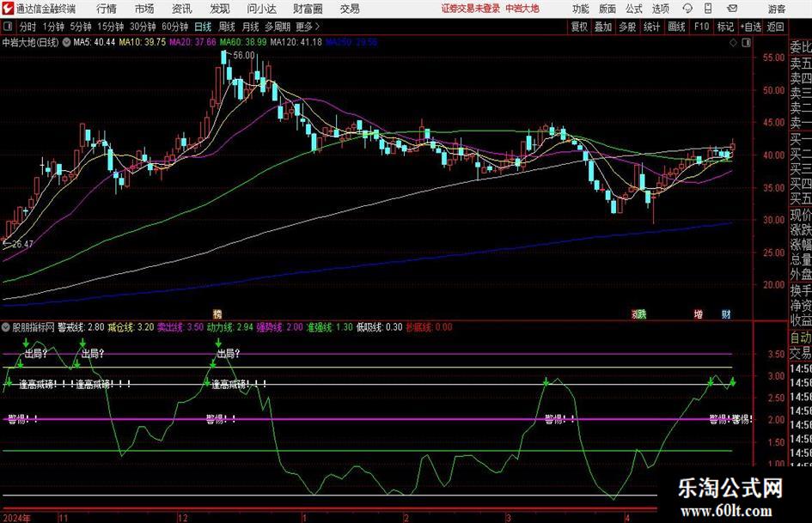The width and height of the screenshot is (812, 523).
Task: Open the 资讯 menu
Action: click(182, 9)
